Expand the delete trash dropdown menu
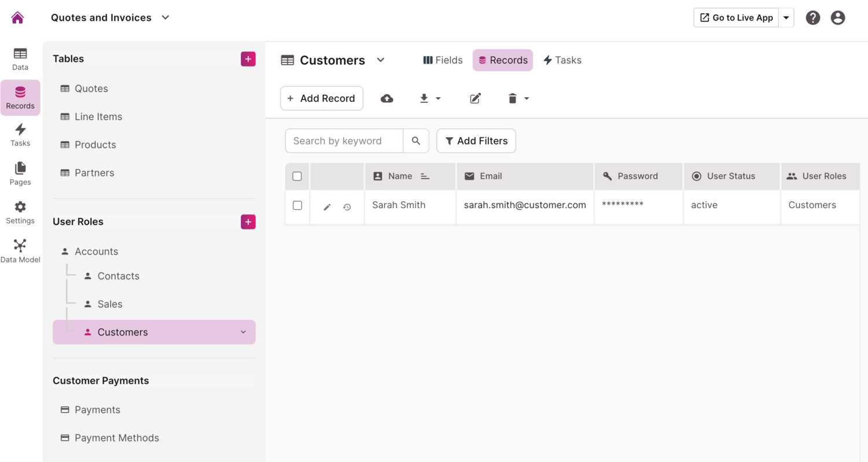Image resolution: width=868 pixels, height=462 pixels. (x=527, y=98)
